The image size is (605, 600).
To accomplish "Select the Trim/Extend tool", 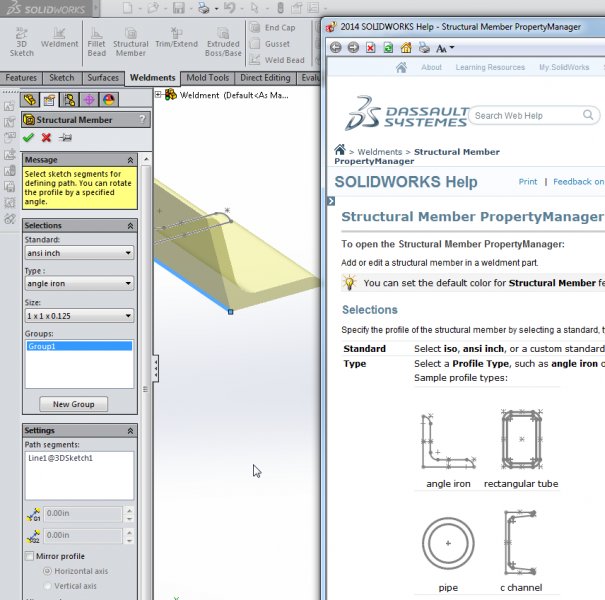I will click(x=176, y=37).
